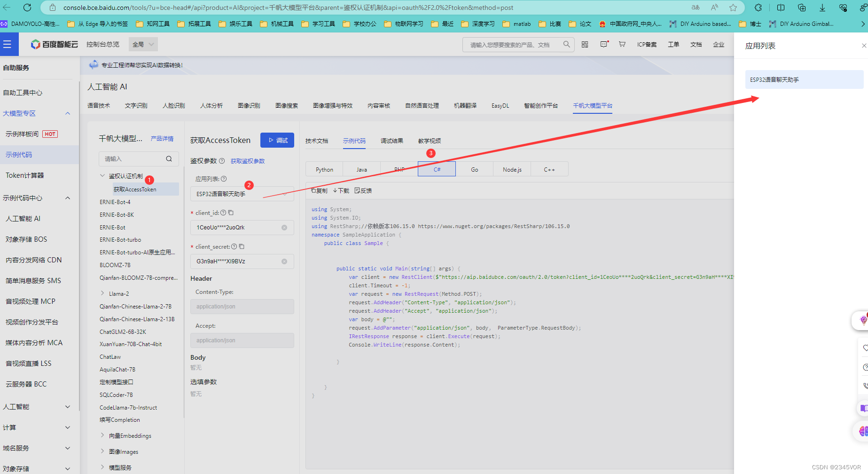Open the browser collections icon
The width and height of the screenshot is (868, 474).
coord(802,8)
